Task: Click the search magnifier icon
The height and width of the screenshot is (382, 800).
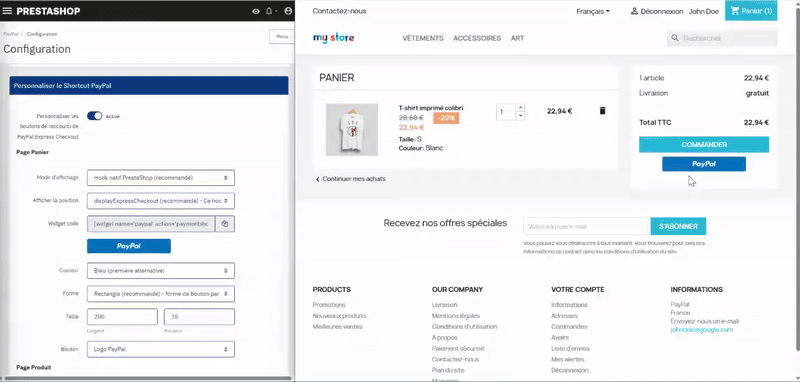Action: tap(674, 38)
